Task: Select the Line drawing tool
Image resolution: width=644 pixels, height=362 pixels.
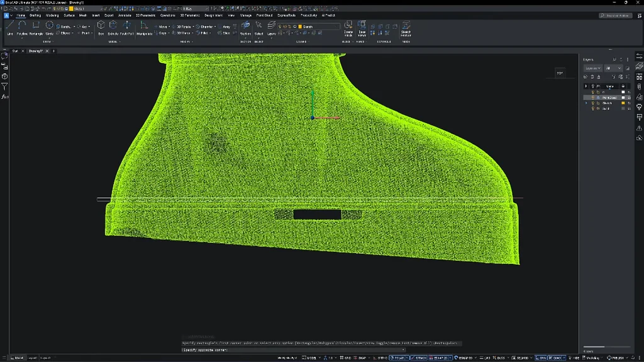Action: click(x=10, y=28)
